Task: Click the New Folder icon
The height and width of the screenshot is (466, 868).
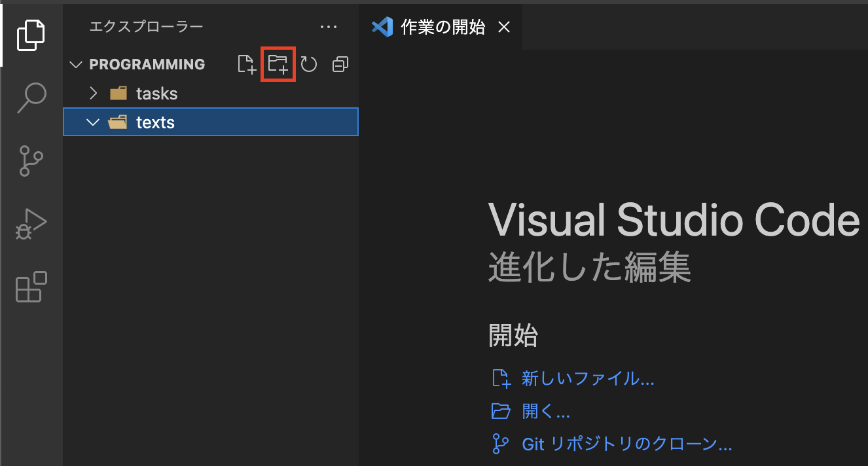Action: pos(278,63)
